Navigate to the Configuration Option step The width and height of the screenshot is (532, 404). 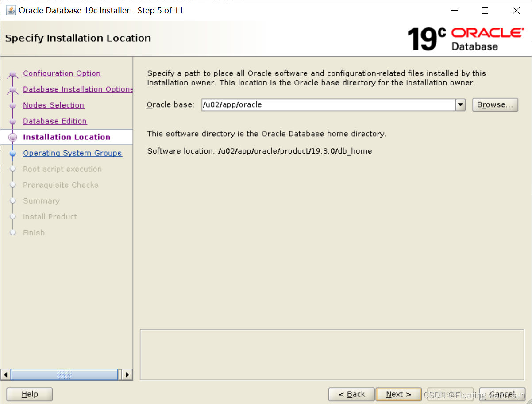62,73
